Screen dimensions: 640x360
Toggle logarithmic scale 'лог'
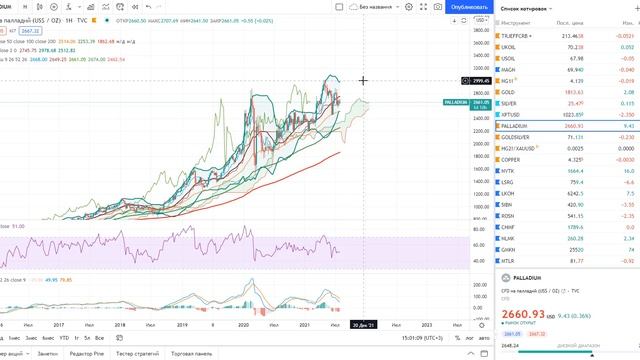click(x=470, y=338)
